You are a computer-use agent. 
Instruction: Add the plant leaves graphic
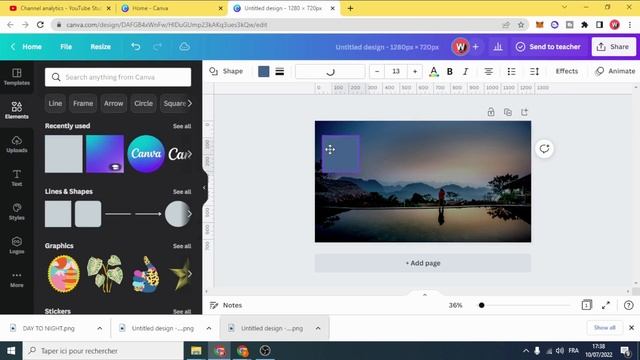click(x=105, y=274)
